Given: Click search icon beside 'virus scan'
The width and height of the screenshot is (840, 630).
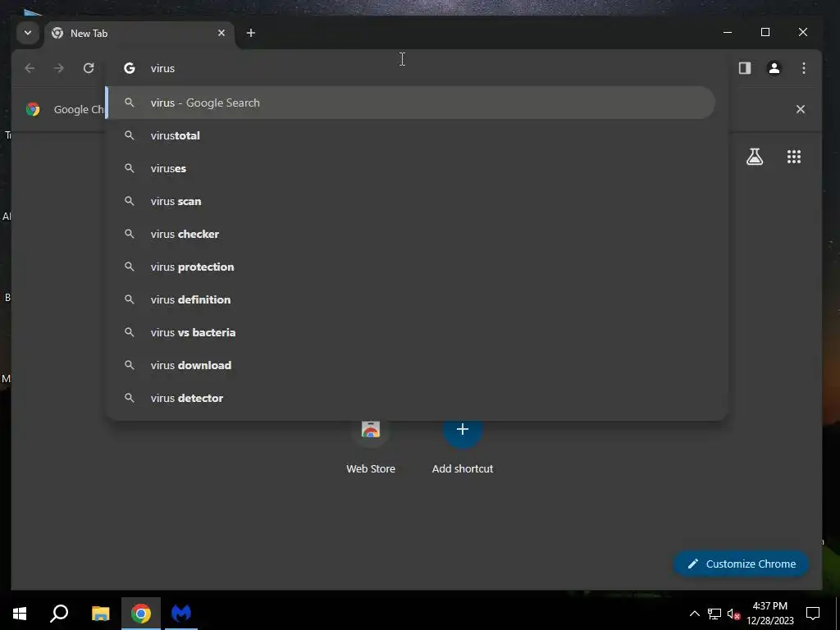Looking at the screenshot, I should [129, 202].
